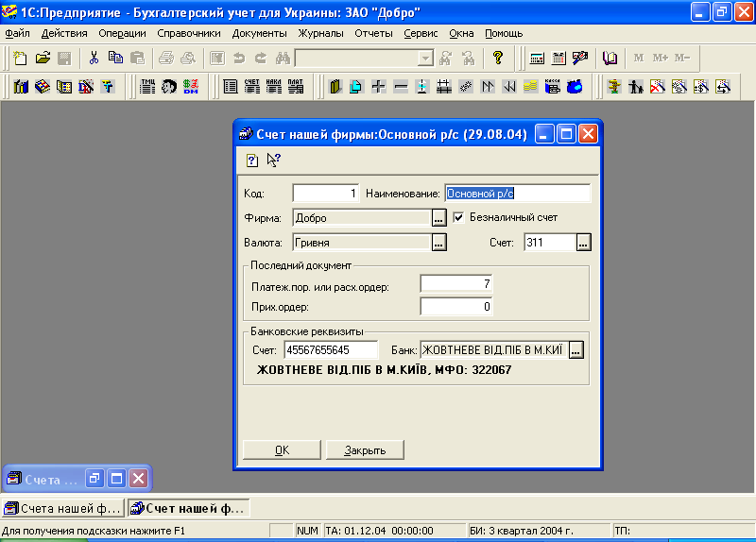
Task: Click the signpost guide icon
Action: (613, 87)
